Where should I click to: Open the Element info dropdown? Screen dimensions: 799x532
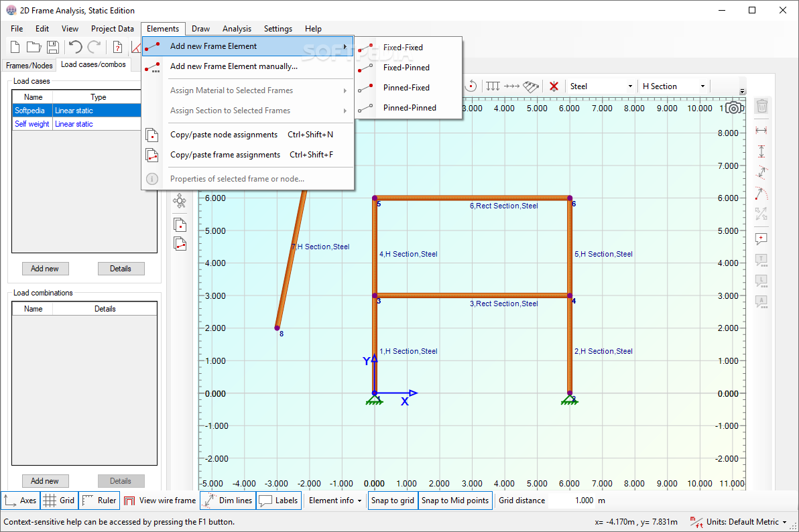point(334,501)
